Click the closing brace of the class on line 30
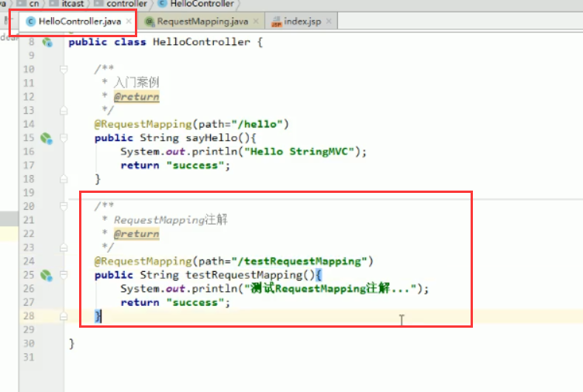Screen dimensions: 583x392 click(72, 344)
